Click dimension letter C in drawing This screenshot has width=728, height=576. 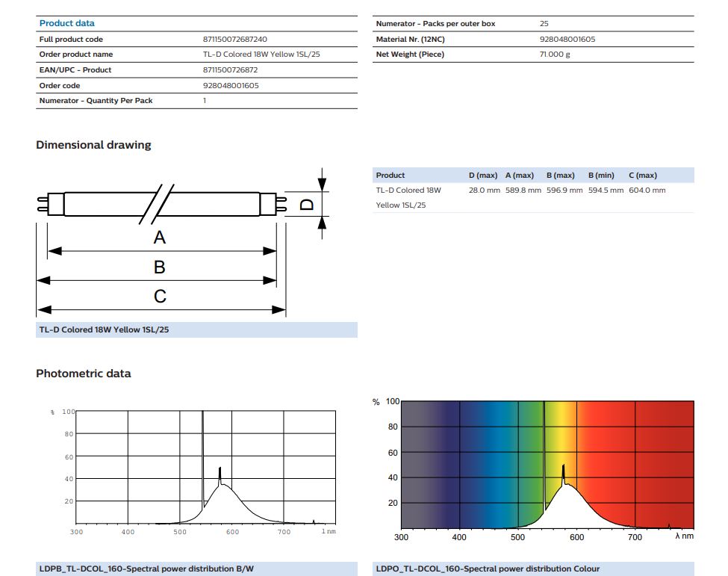point(160,297)
